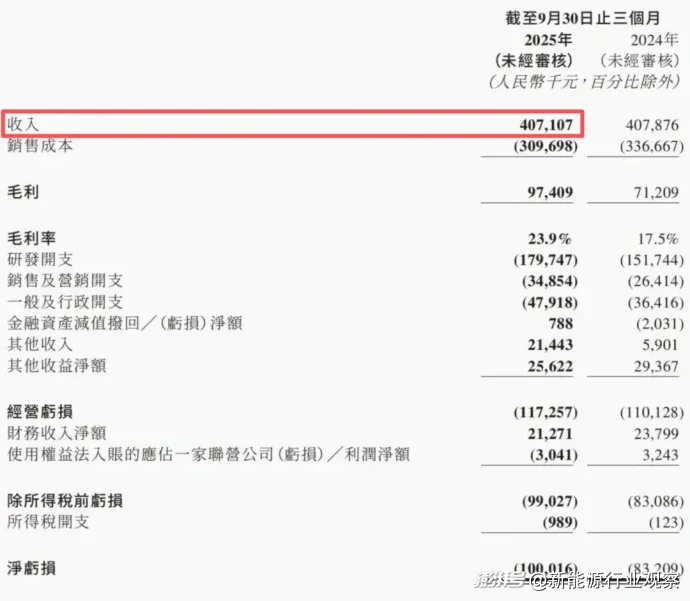Select the 2025 revenue value 407,107
This screenshot has height=601, width=690.
[541, 126]
